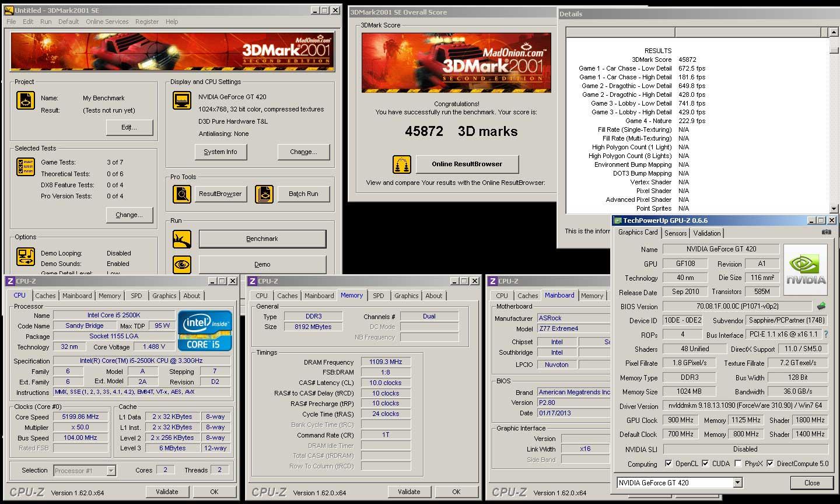The height and width of the screenshot is (504, 840).
Task: Click the CPU-Z CPU window title icon
Action: [10, 281]
